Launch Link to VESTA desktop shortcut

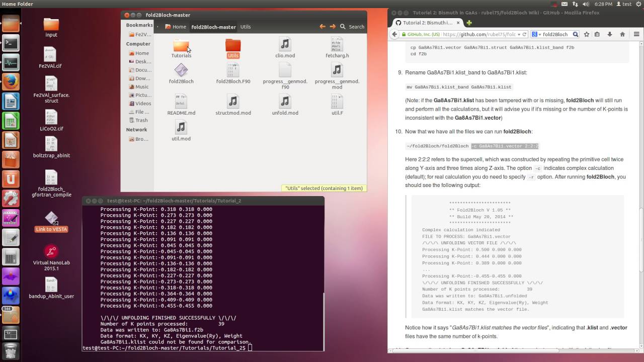(x=51, y=221)
